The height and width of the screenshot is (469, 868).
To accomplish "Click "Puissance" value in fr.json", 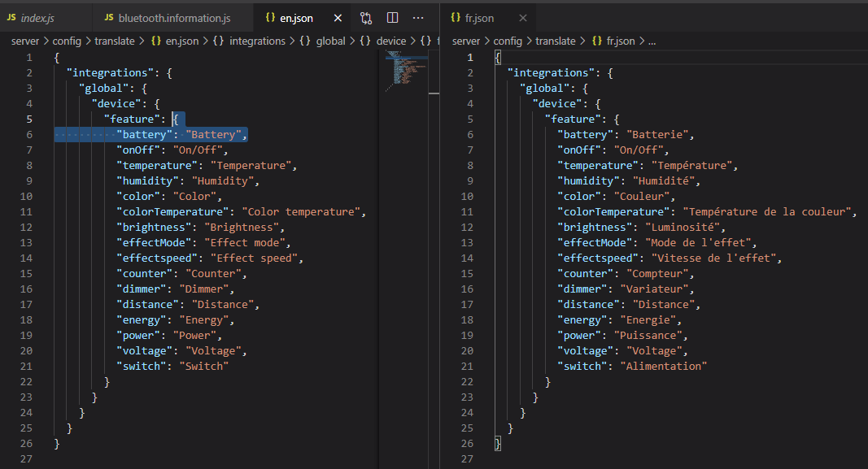I will pos(648,335).
